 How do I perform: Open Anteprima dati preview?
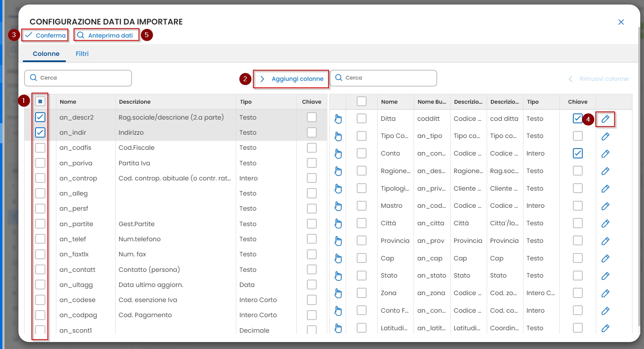[106, 36]
